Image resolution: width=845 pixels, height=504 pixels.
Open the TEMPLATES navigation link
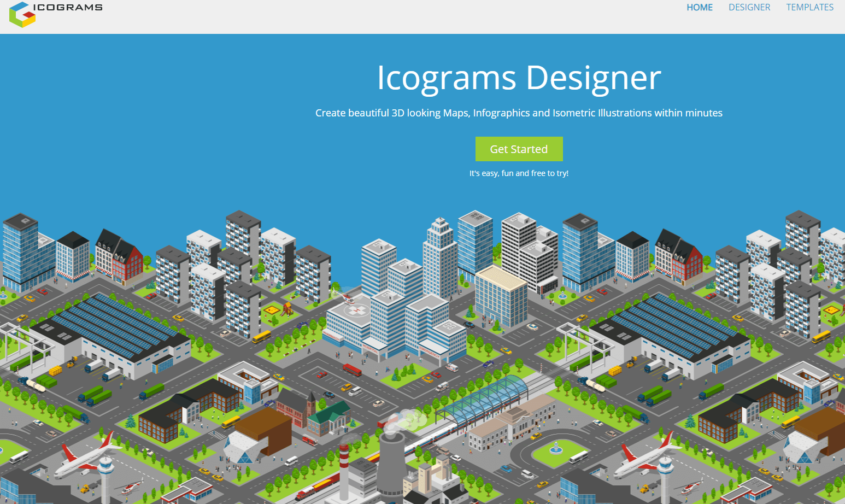coord(809,8)
